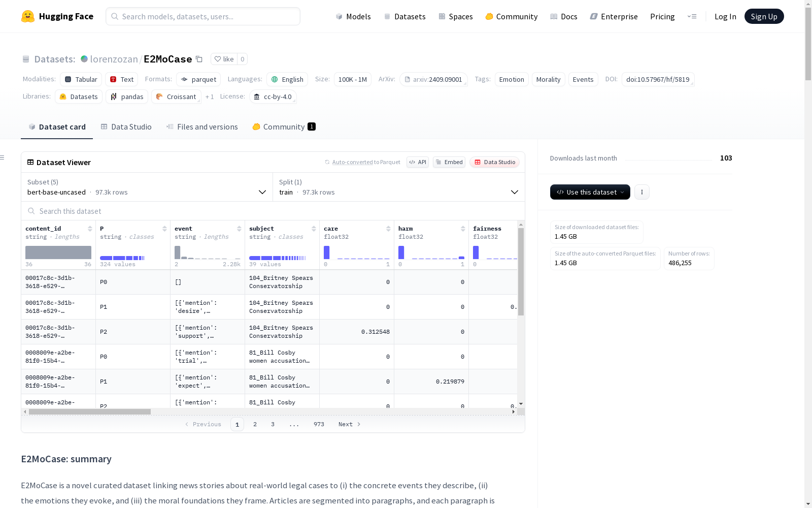The width and height of the screenshot is (812, 508).
Task: Click the Text modality tag
Action: pos(122,79)
